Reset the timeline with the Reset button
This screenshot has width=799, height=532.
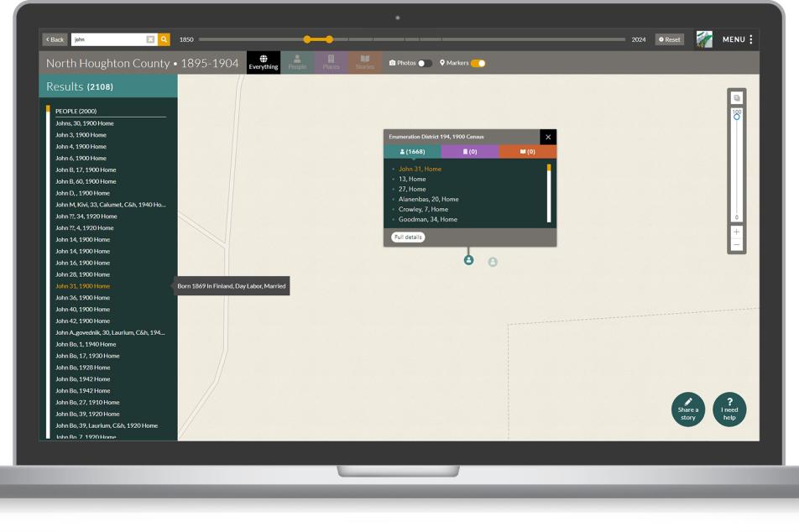(670, 39)
